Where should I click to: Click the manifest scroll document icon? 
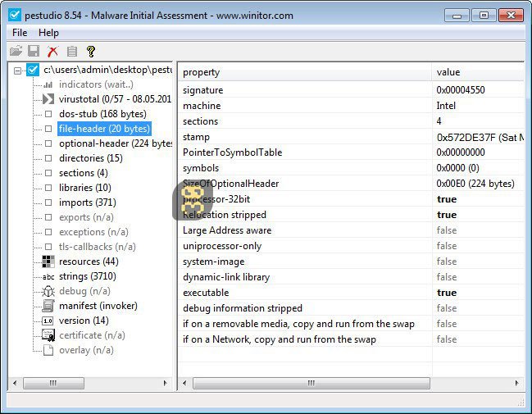(x=48, y=306)
